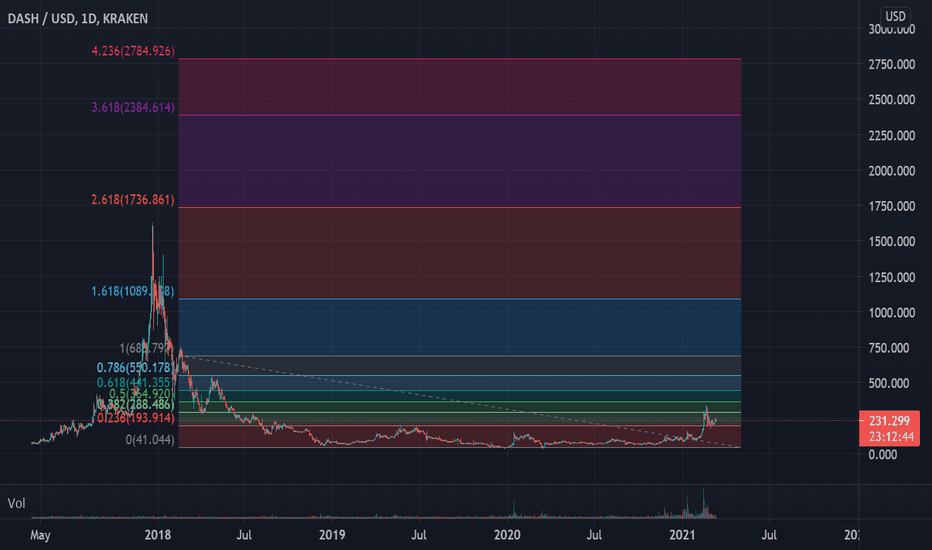The height and width of the screenshot is (550, 932).
Task: Click the current price label 231.299
Action: [x=889, y=421]
